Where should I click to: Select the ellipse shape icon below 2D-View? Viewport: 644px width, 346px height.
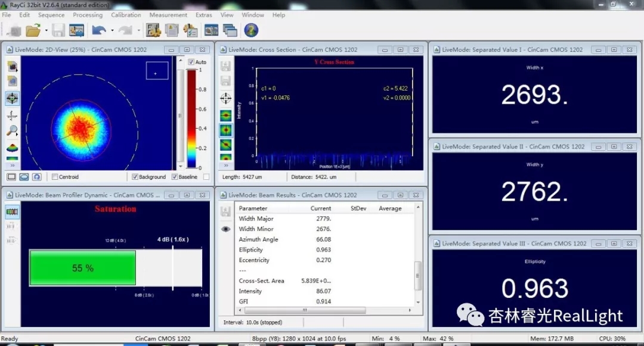(x=24, y=177)
